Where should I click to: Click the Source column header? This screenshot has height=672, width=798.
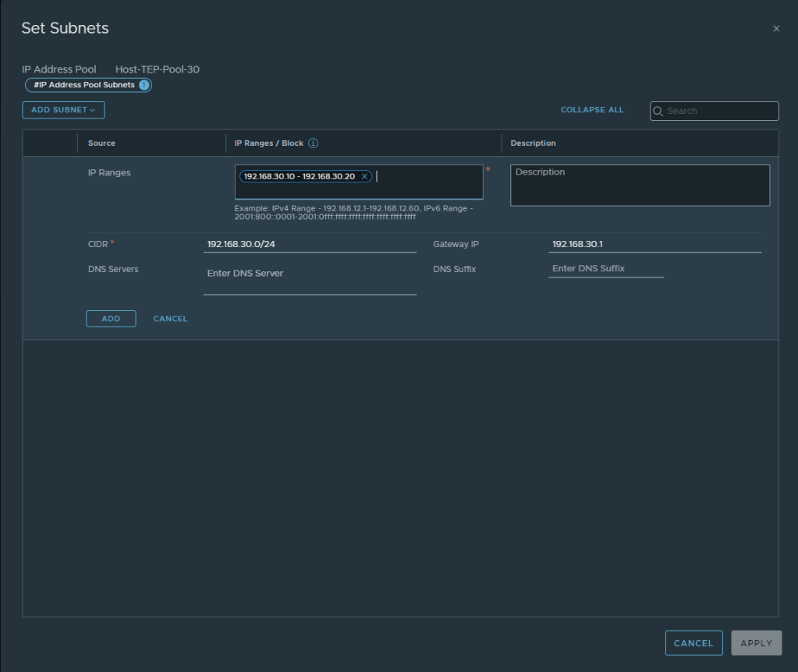pyautogui.click(x=101, y=143)
